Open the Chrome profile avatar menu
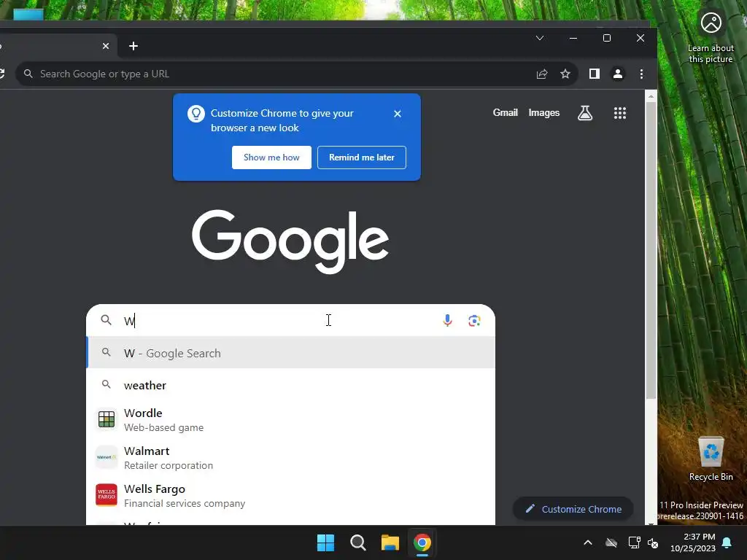 (x=618, y=74)
